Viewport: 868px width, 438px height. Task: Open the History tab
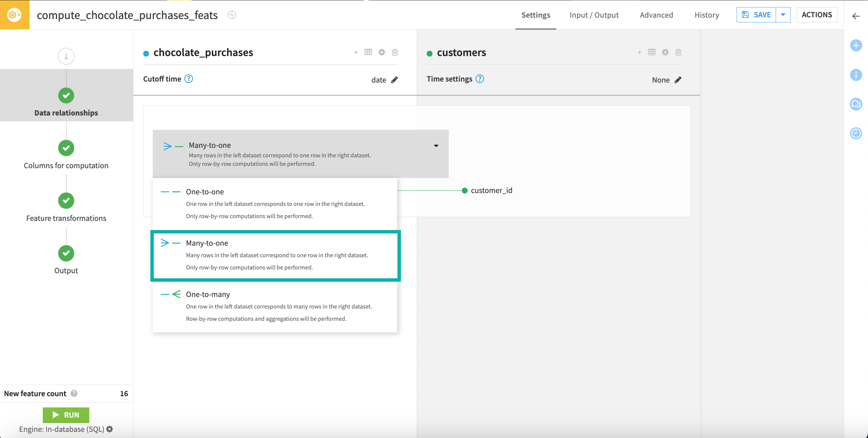coord(706,15)
